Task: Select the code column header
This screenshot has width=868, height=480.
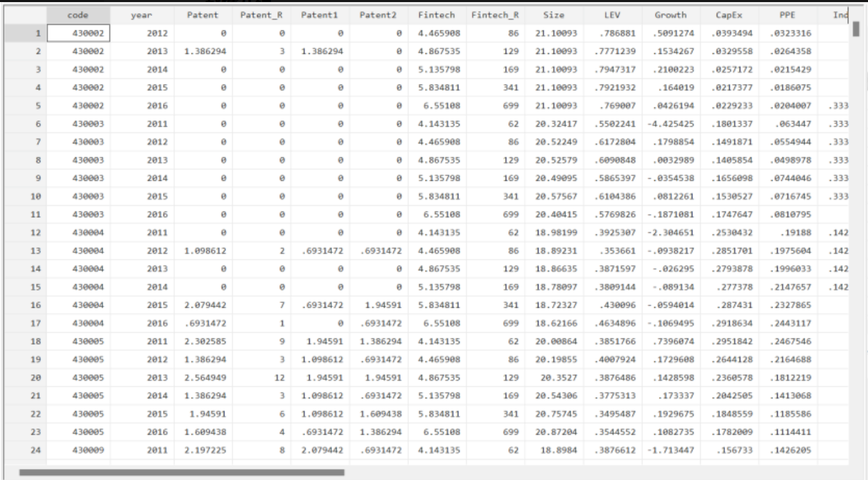Action: 78,15
